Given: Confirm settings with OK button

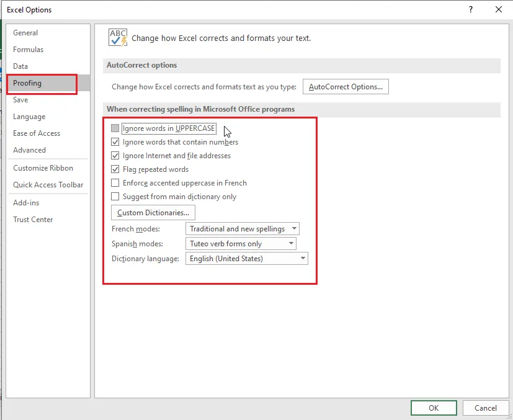Looking at the screenshot, I should (434, 408).
